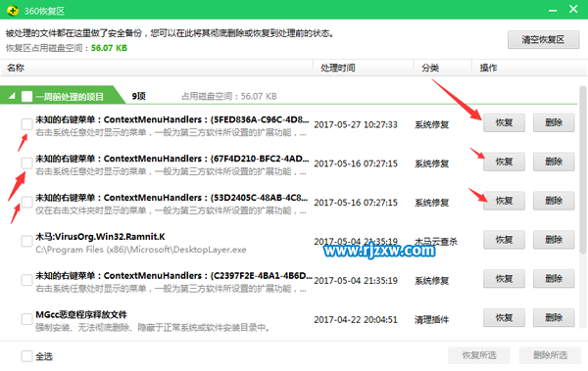588x371 pixels.
Task: Click the 清理插件 category text
Action: point(431,320)
